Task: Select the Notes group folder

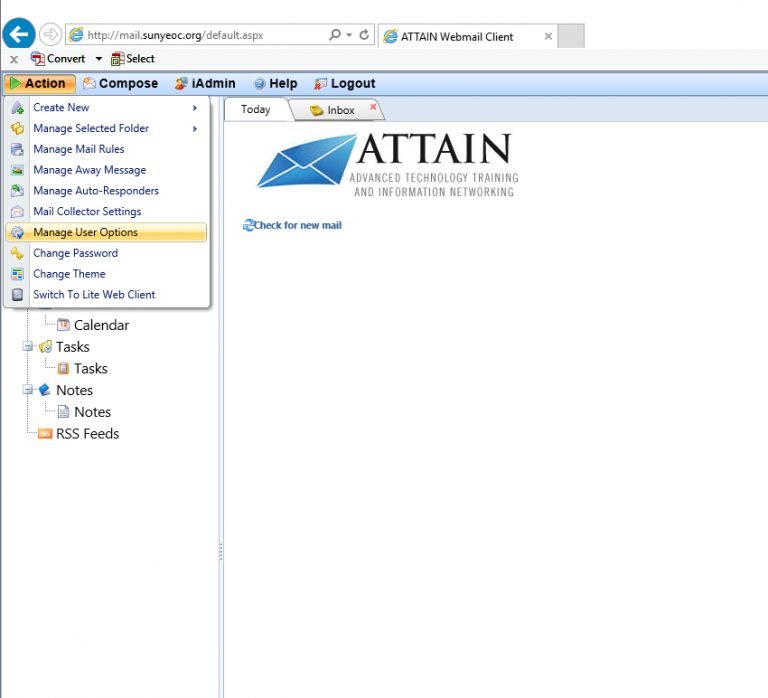Action: (74, 390)
